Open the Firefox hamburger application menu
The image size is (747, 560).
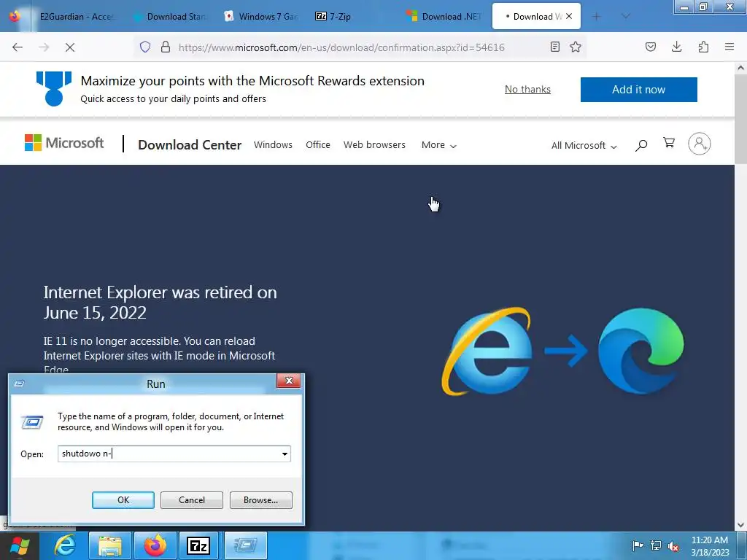(729, 47)
